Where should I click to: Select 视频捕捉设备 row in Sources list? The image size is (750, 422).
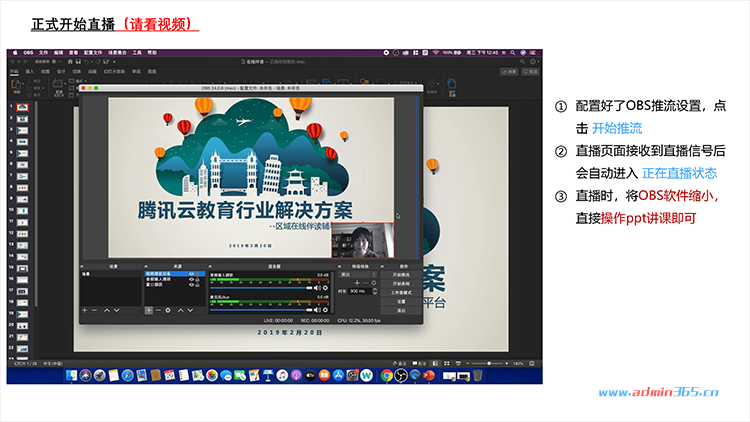coord(175,274)
